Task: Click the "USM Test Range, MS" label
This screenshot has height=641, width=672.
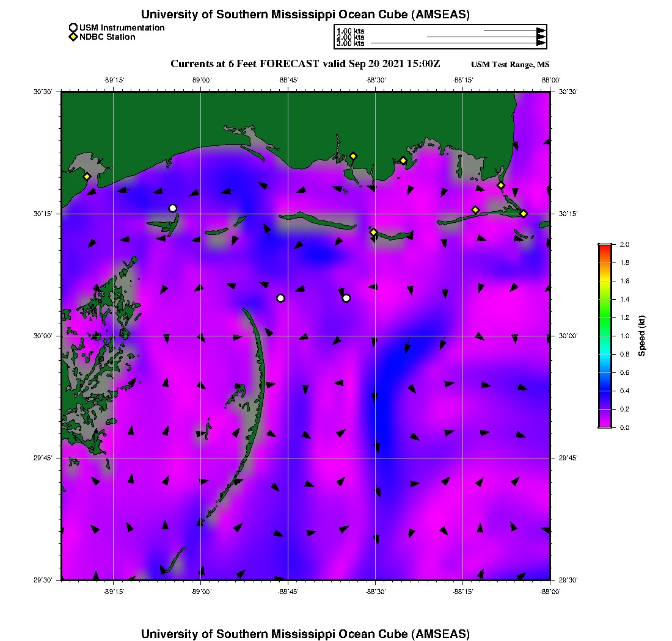Action: point(510,65)
